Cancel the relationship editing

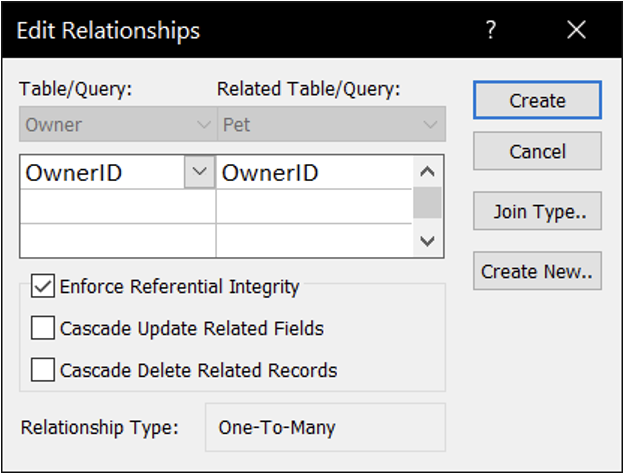537,152
